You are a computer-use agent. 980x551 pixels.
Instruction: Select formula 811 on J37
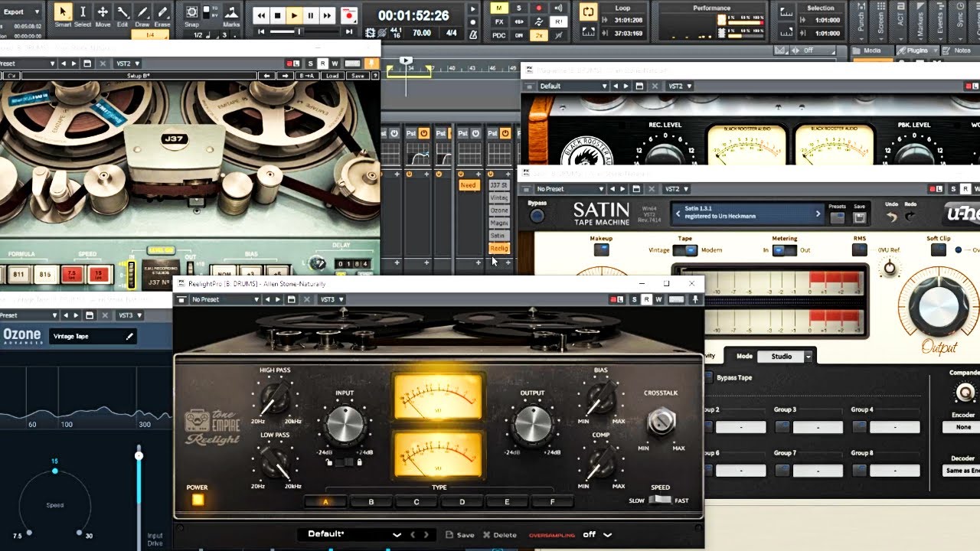(x=18, y=274)
